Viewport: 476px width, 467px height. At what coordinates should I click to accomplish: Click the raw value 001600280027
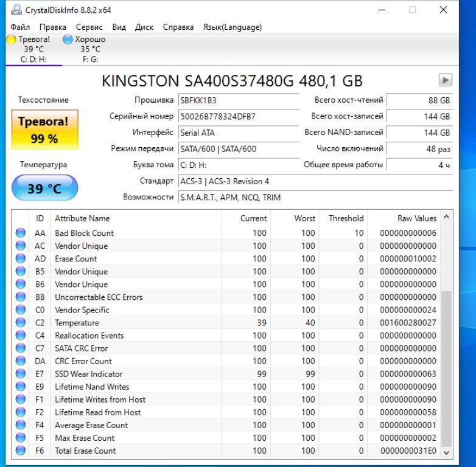coord(408,322)
